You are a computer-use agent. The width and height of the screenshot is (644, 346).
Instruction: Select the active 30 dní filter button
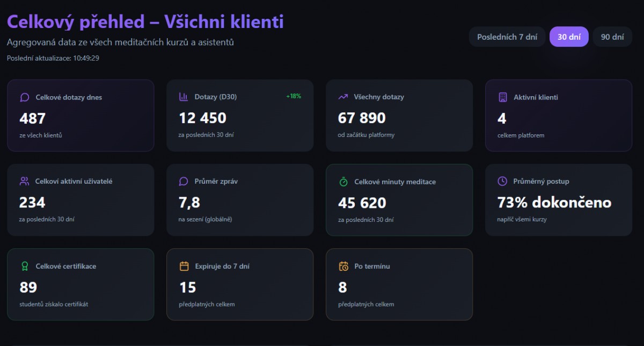(x=569, y=37)
